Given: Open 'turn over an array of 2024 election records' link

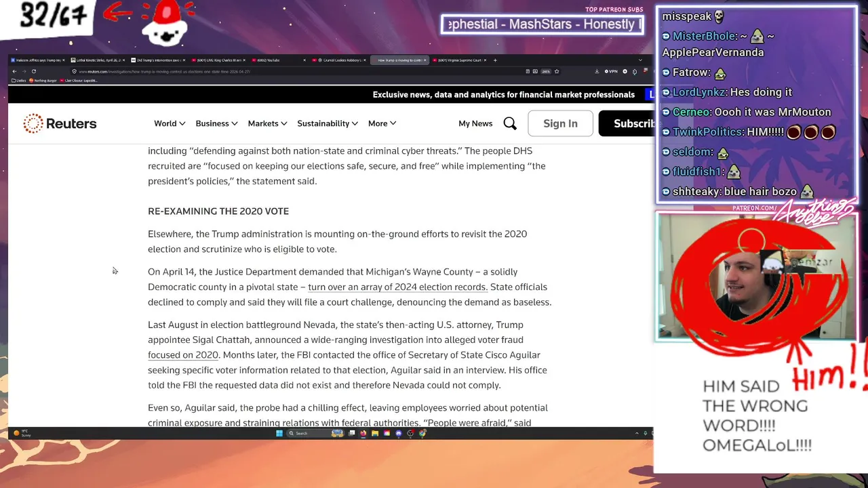Looking at the screenshot, I should point(397,287).
